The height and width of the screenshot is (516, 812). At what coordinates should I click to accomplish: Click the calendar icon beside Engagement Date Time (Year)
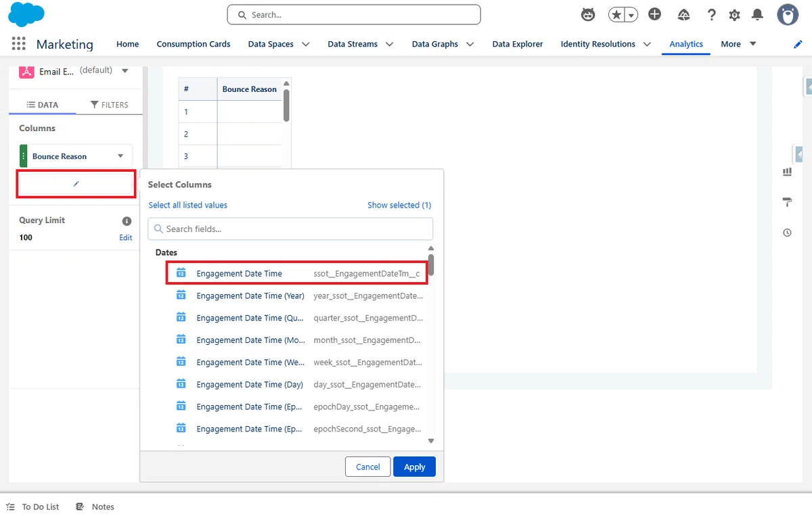tap(181, 295)
